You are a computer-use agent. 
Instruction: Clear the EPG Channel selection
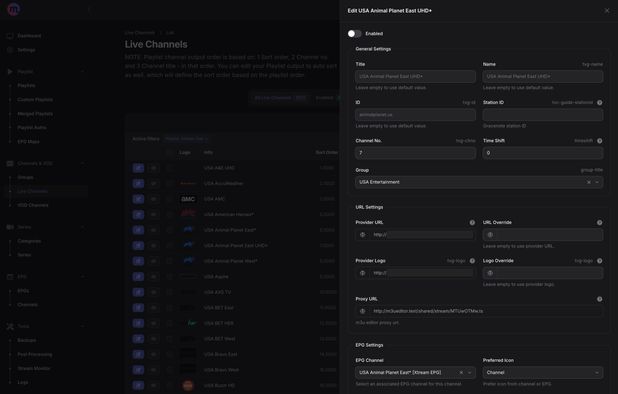[461, 373]
